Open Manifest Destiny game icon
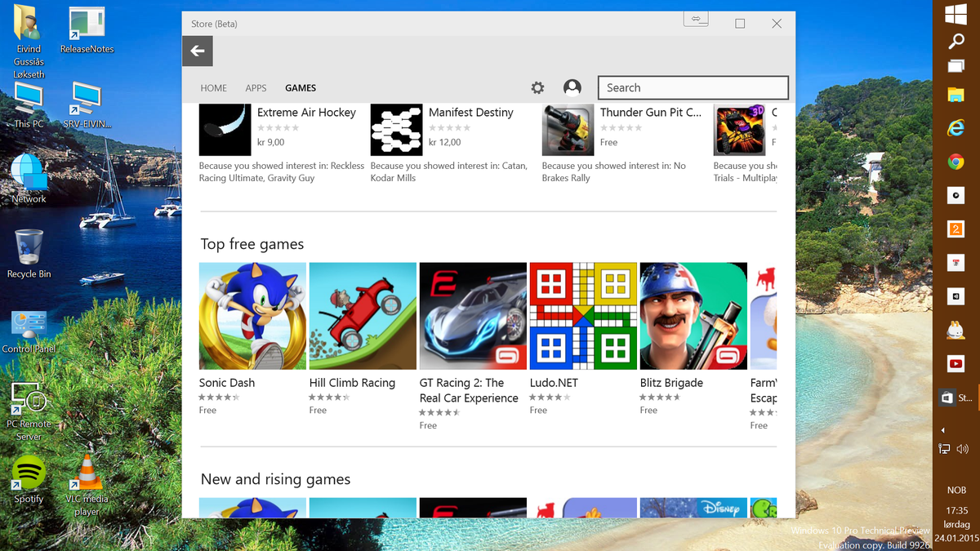The width and height of the screenshot is (980, 551). click(x=397, y=130)
